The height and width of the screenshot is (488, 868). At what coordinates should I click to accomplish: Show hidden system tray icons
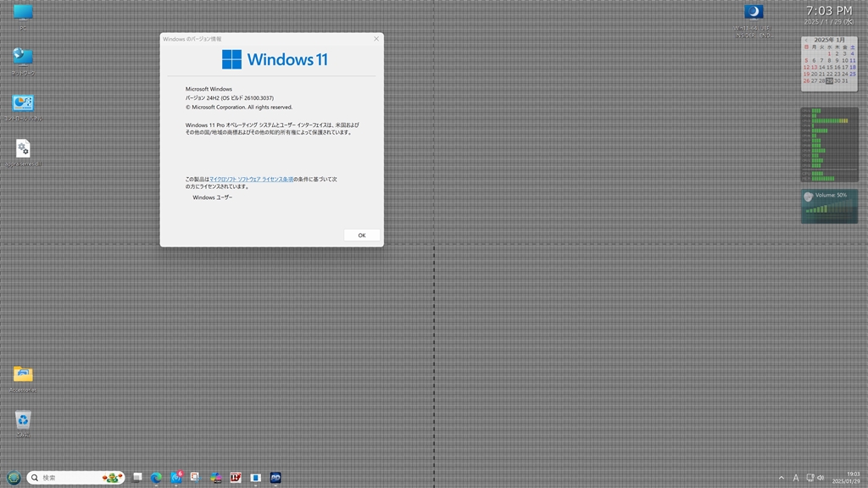tap(781, 478)
